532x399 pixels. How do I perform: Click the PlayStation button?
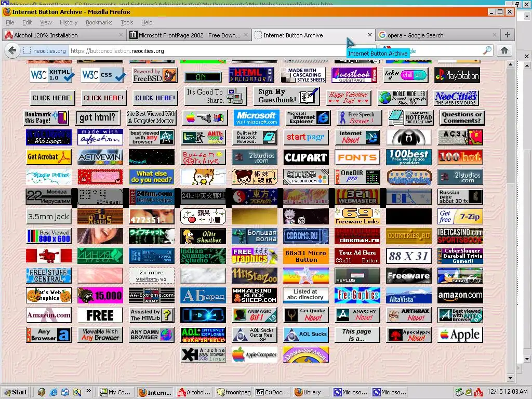(x=457, y=75)
